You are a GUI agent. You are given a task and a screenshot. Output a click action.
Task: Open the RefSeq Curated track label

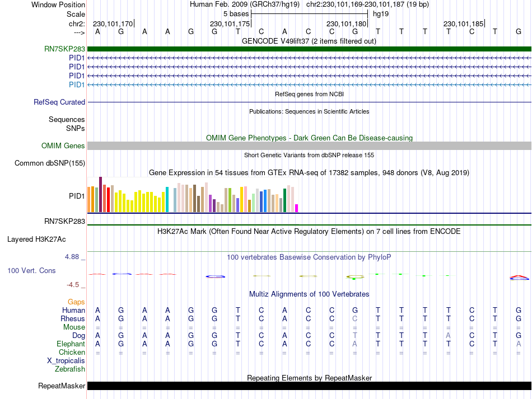[59, 102]
